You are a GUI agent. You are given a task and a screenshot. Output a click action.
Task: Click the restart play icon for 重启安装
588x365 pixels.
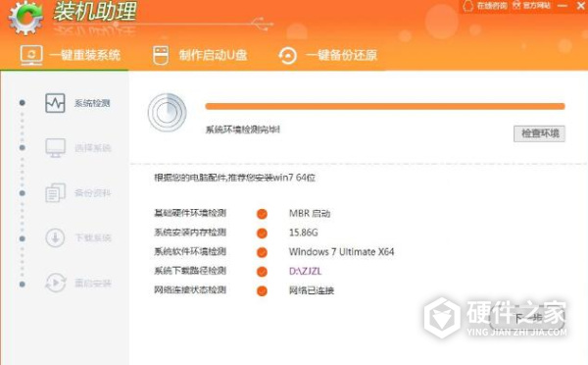pos(56,283)
